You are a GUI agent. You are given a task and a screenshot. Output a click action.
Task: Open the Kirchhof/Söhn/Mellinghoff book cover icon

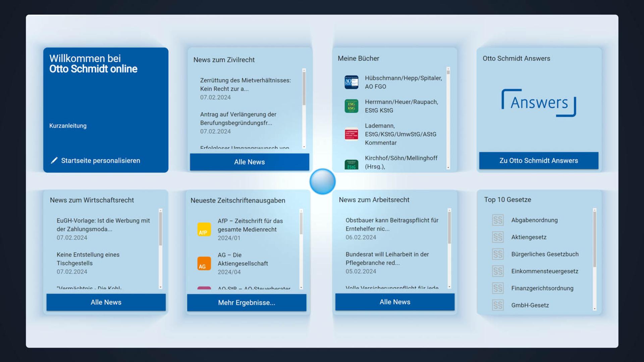[x=351, y=165]
